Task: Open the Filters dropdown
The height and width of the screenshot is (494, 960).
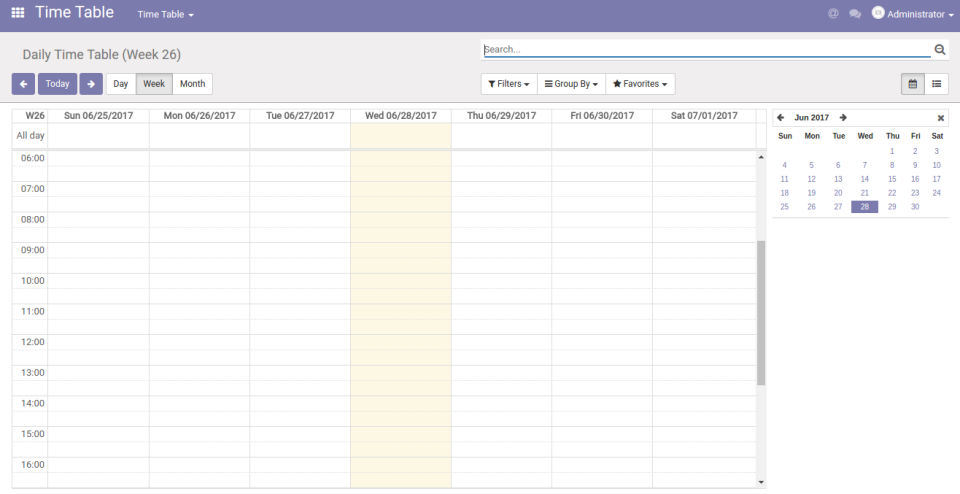Action: pos(509,84)
